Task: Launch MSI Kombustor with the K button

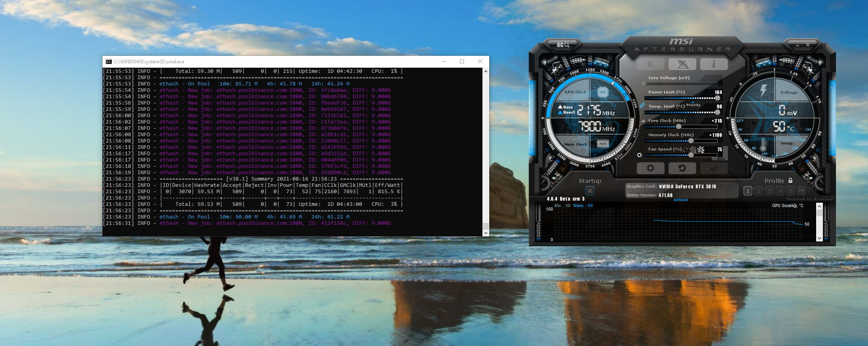Action: (x=650, y=64)
